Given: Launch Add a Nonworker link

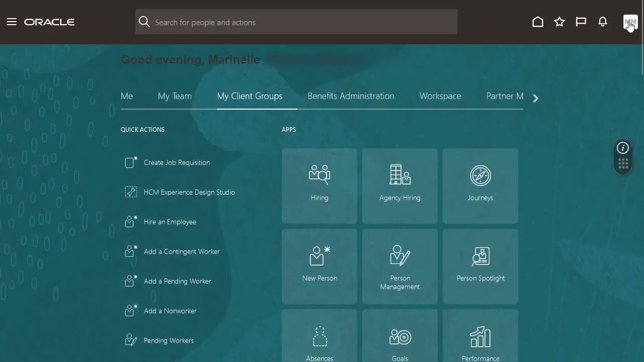Looking at the screenshot, I should point(170,311).
